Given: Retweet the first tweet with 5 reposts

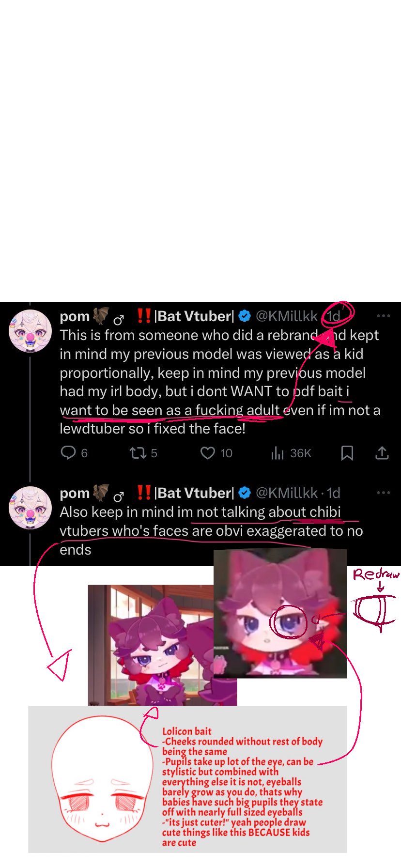Looking at the screenshot, I should pos(143,453).
